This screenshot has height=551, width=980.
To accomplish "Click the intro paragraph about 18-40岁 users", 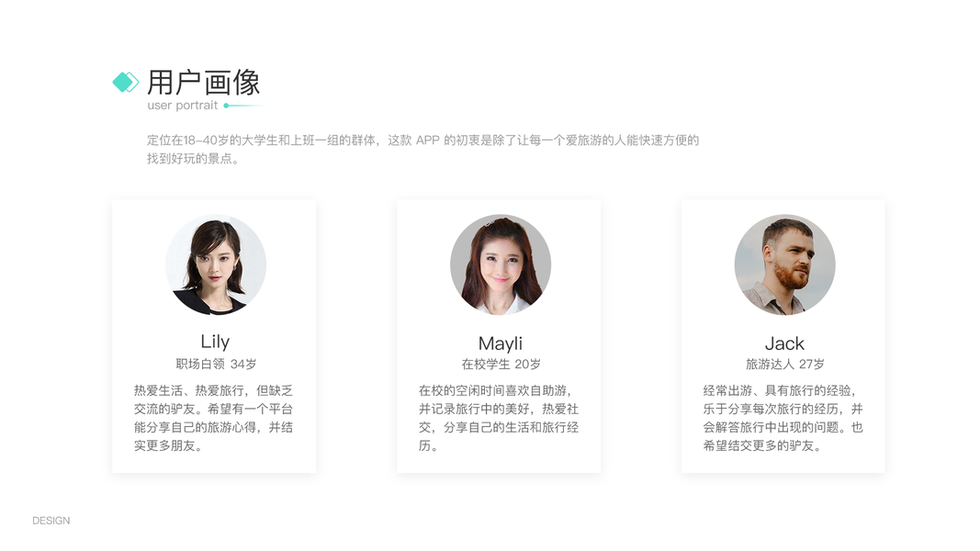I will [x=423, y=150].
